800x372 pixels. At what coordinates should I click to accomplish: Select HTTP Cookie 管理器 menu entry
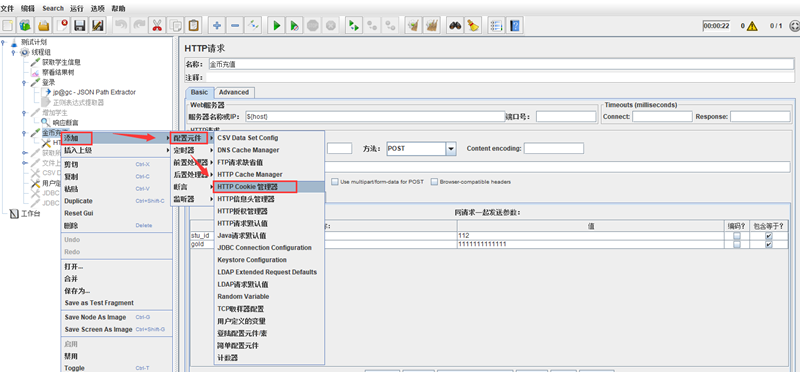[255, 187]
